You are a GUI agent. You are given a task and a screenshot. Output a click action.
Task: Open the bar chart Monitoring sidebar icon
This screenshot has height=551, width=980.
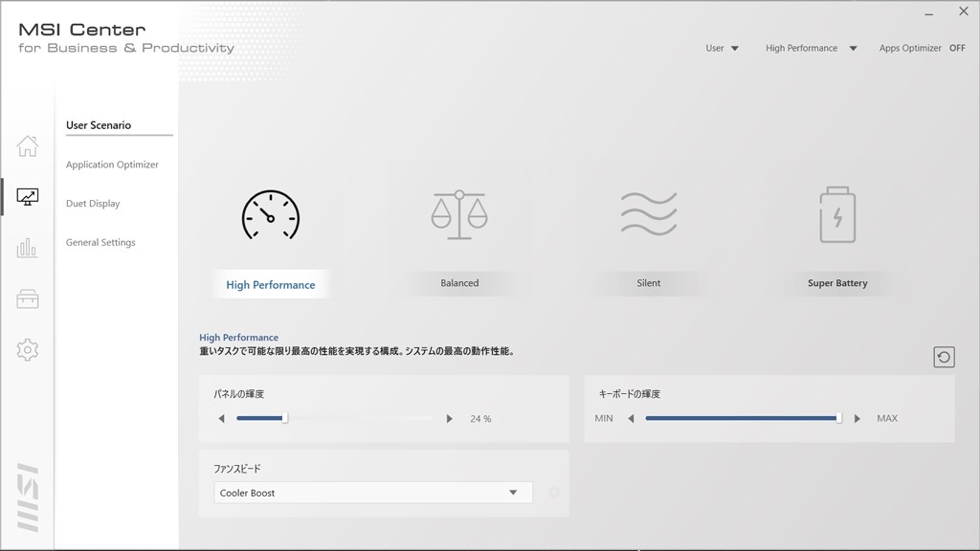click(27, 248)
